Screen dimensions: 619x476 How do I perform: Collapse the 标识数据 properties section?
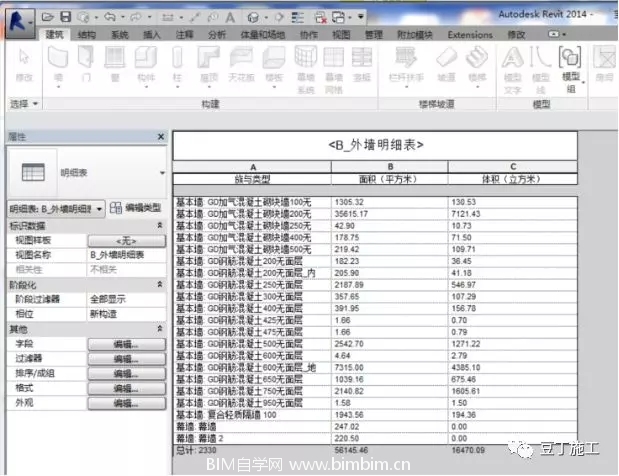click(160, 225)
